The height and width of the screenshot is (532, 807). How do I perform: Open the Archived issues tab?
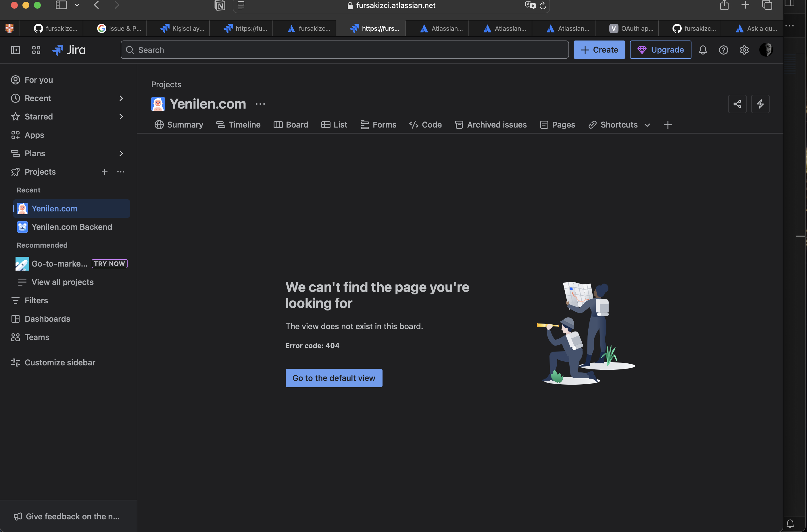click(491, 125)
